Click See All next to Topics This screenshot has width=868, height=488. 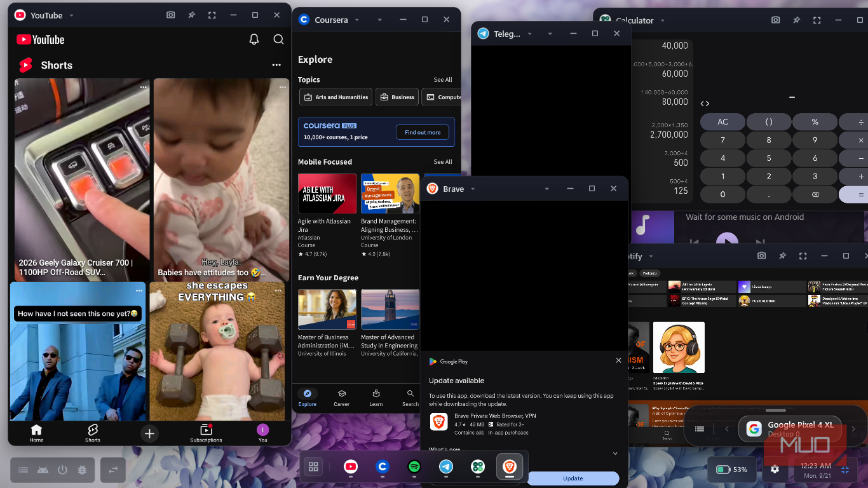443,79
